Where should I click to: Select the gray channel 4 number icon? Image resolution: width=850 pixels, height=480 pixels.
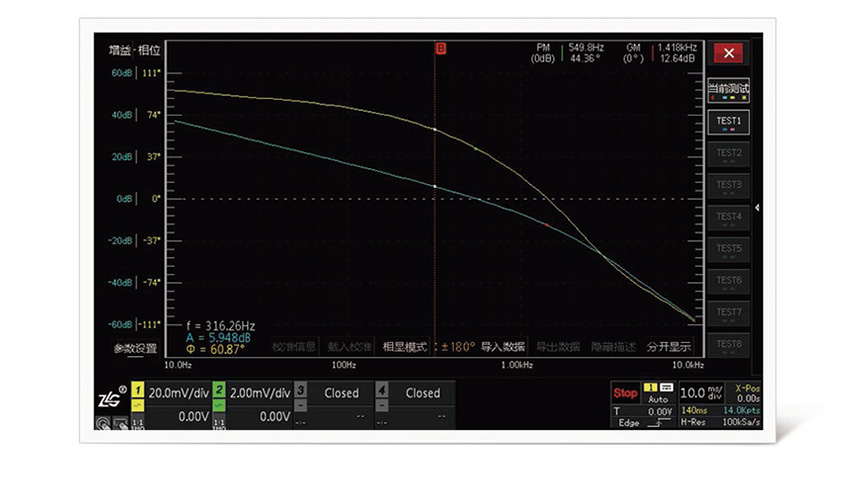point(382,390)
